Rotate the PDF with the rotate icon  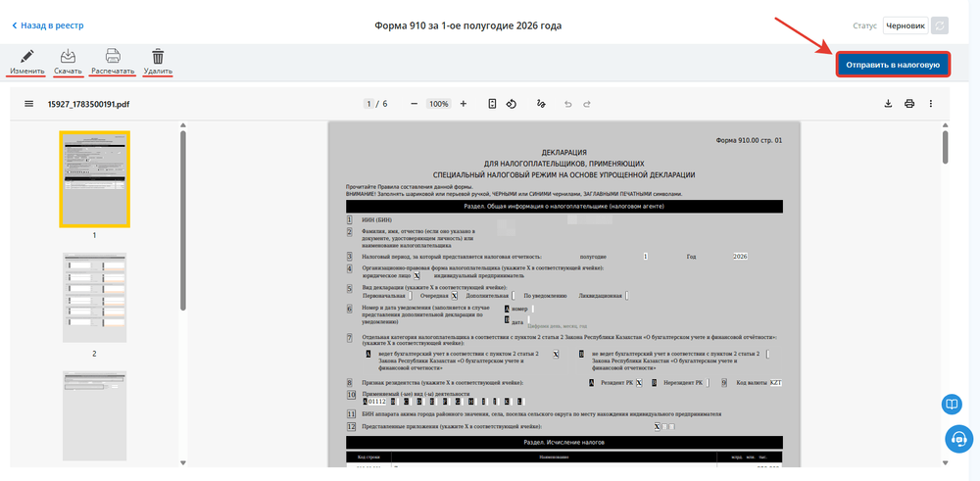click(x=512, y=104)
